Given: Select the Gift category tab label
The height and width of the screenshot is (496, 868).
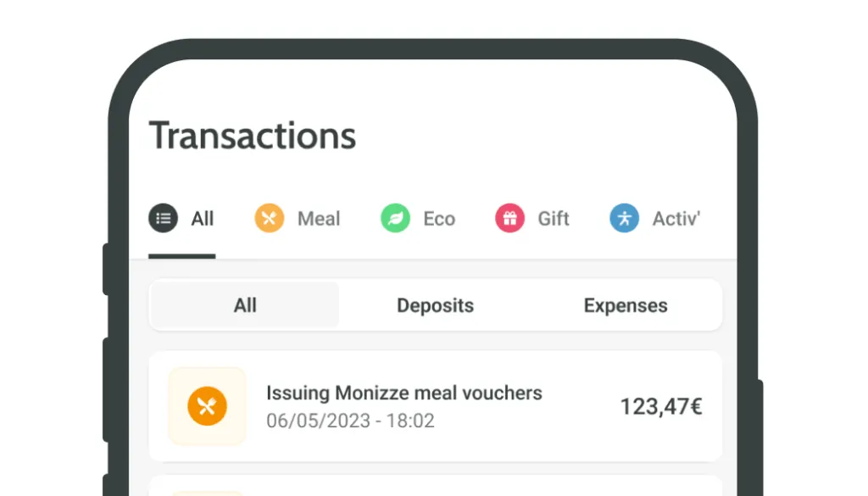Looking at the screenshot, I should [x=554, y=219].
